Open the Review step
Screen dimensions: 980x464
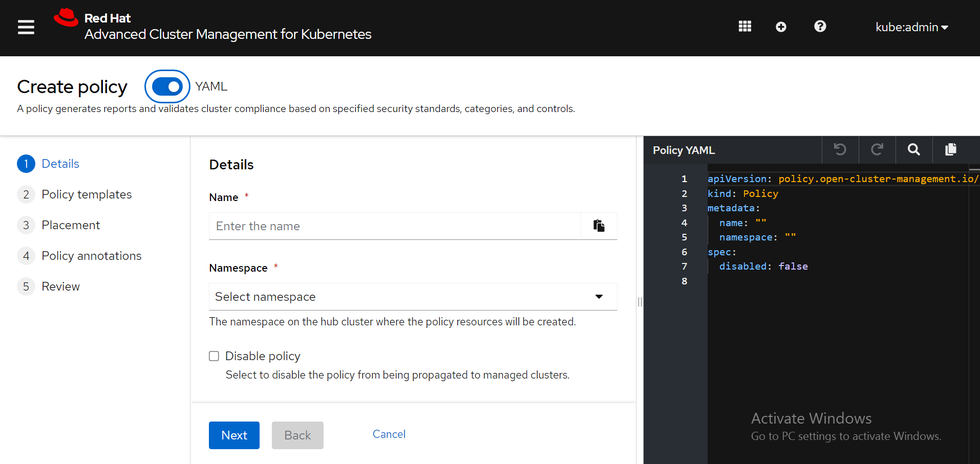(60, 286)
